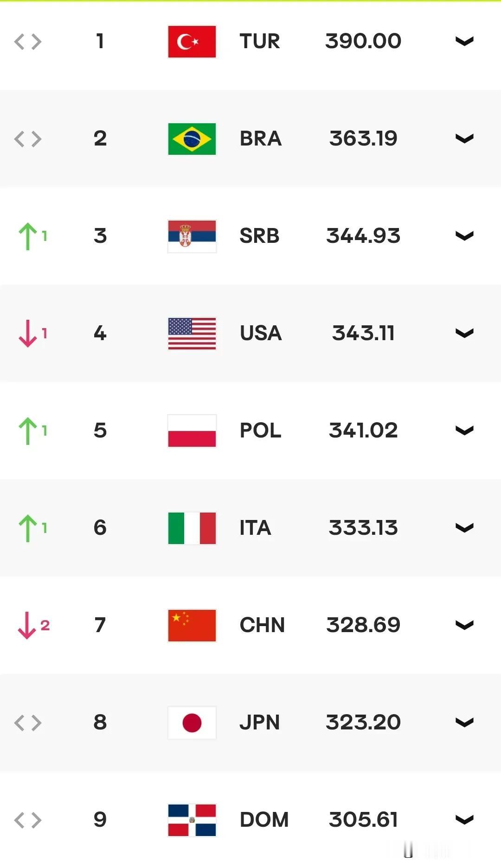Click the Serbia flag icon
This screenshot has width=501, height=868.
192,236
